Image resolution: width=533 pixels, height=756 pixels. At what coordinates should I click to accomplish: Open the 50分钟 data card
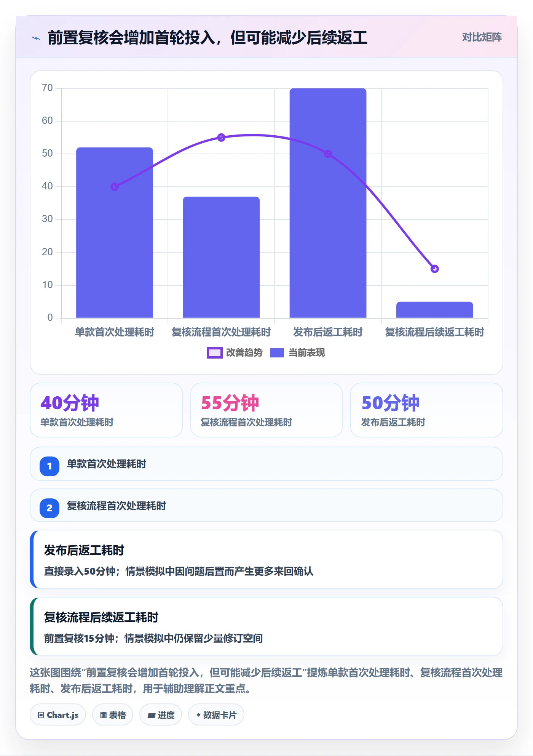click(x=427, y=410)
